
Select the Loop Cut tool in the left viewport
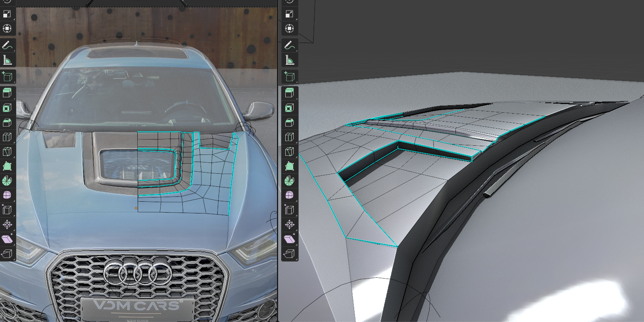click(x=7, y=137)
